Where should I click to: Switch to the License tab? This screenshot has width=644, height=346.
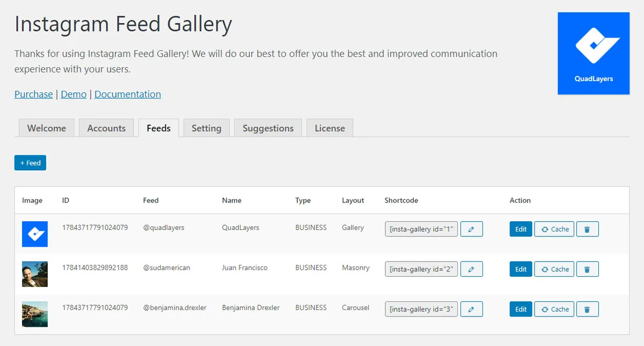click(330, 128)
